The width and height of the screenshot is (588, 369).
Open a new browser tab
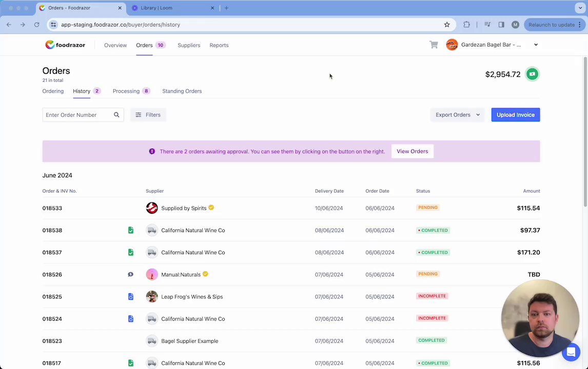[x=226, y=8]
